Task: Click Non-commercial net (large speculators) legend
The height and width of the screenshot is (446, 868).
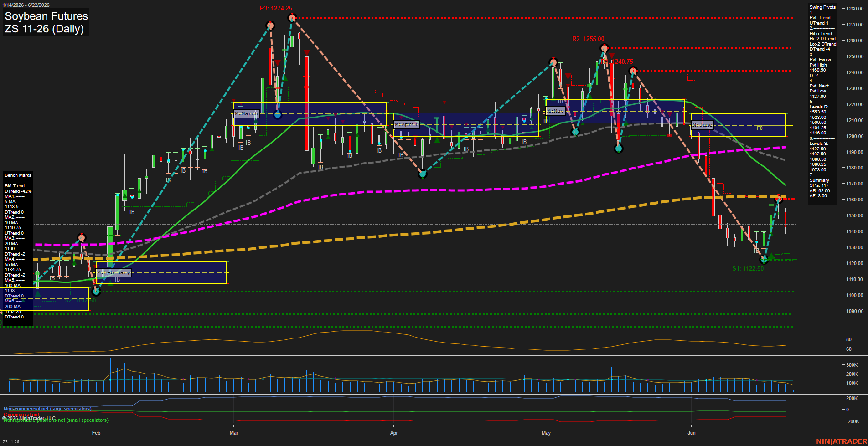Action: pos(47,409)
